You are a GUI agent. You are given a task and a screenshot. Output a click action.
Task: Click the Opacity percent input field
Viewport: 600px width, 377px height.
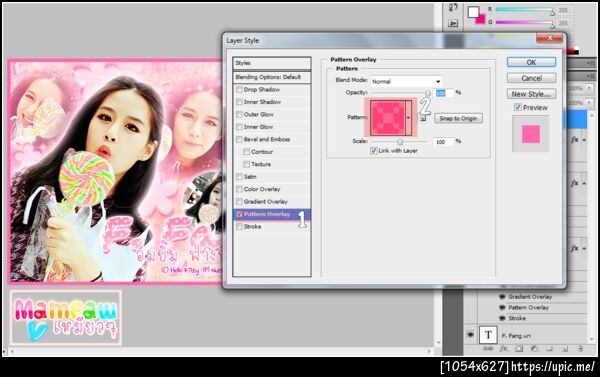[x=444, y=93]
